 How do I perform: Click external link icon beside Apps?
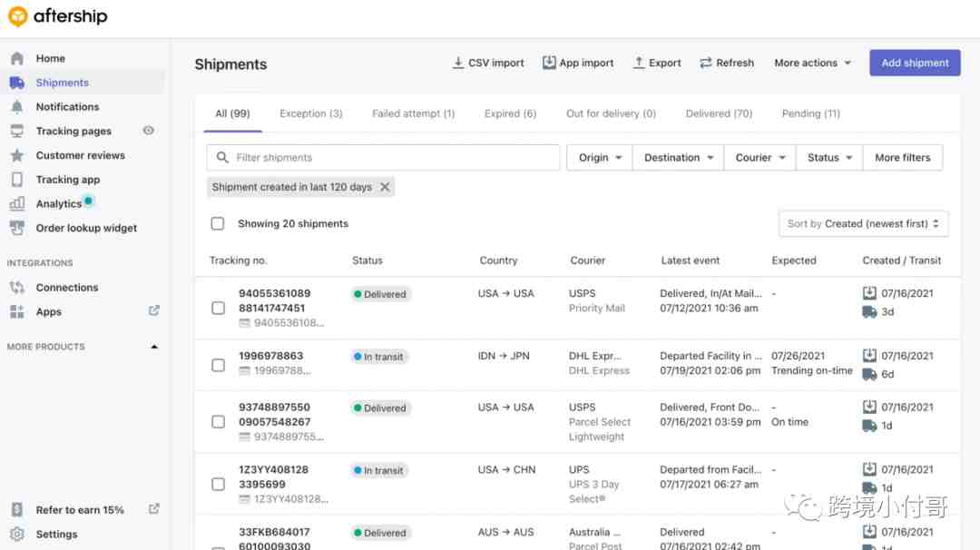(x=153, y=310)
